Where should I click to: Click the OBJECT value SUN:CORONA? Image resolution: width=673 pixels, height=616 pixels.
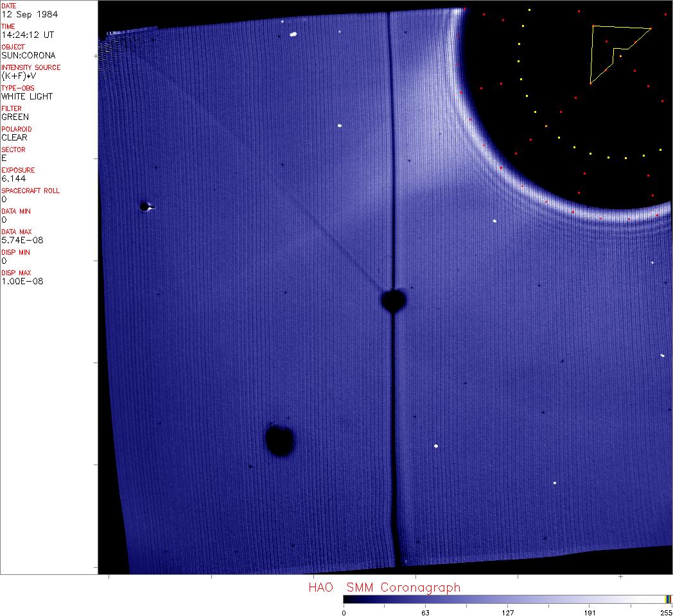28,55
